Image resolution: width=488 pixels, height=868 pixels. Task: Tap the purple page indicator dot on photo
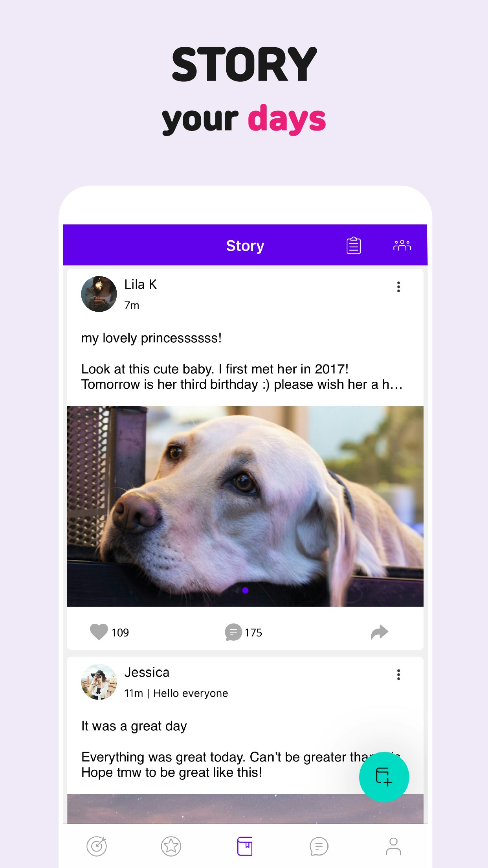(246, 590)
